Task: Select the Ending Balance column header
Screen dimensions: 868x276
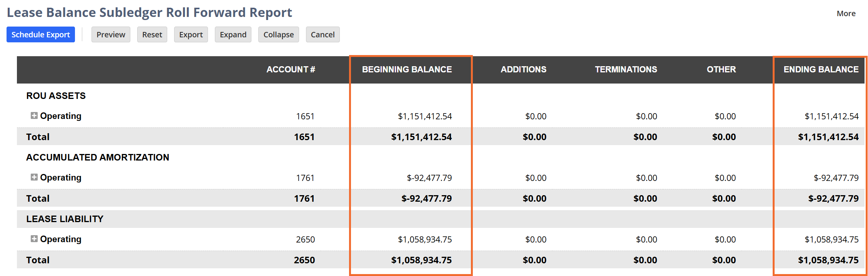Action: 821,69
